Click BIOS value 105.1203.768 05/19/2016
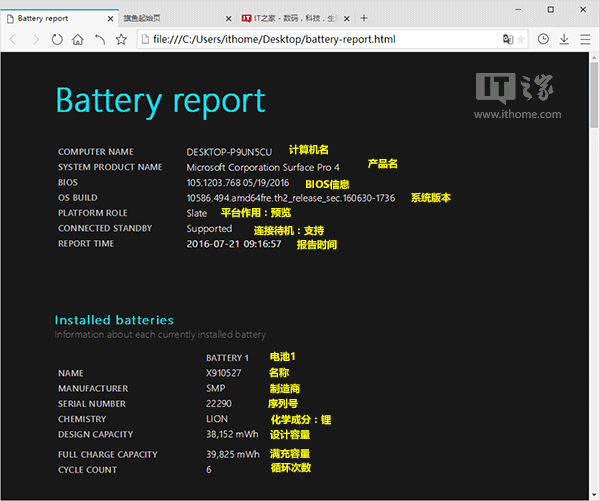The width and height of the screenshot is (600, 501). (x=238, y=183)
